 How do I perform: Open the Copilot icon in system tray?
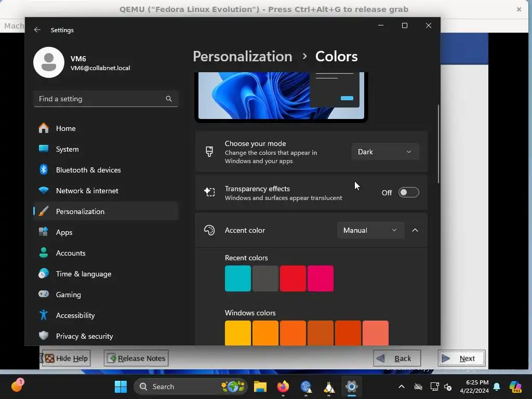pos(515,387)
